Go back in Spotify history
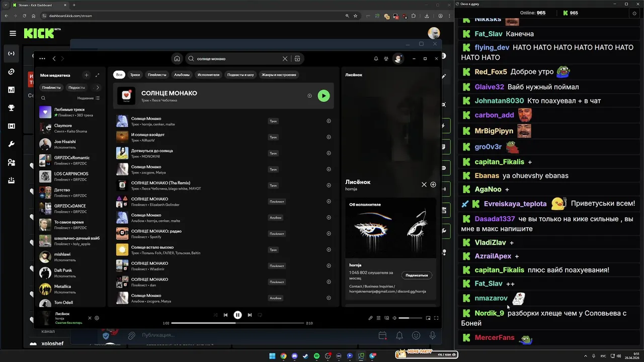 [x=54, y=59]
